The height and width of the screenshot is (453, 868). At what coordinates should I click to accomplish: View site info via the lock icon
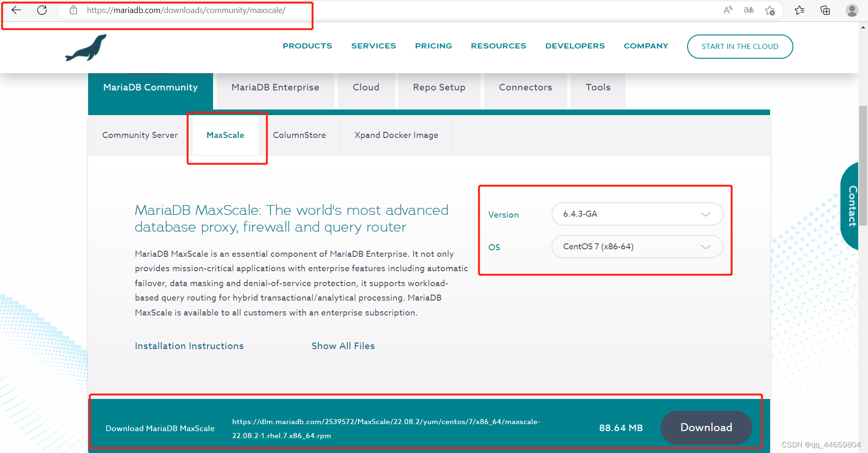click(x=73, y=10)
